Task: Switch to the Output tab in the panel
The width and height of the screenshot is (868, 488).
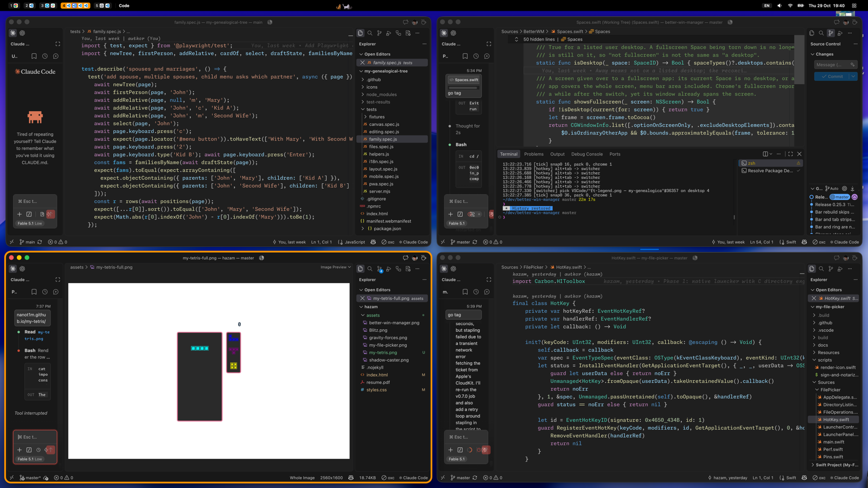Action: point(557,154)
